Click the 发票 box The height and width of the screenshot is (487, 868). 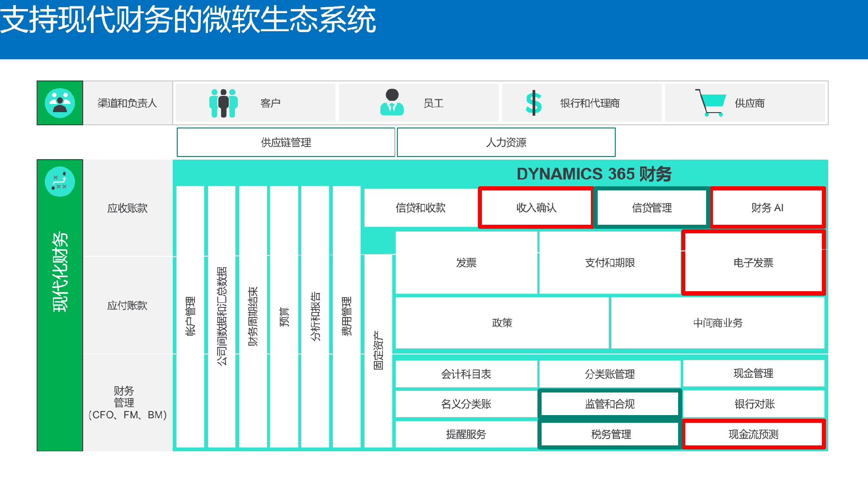pos(466,263)
